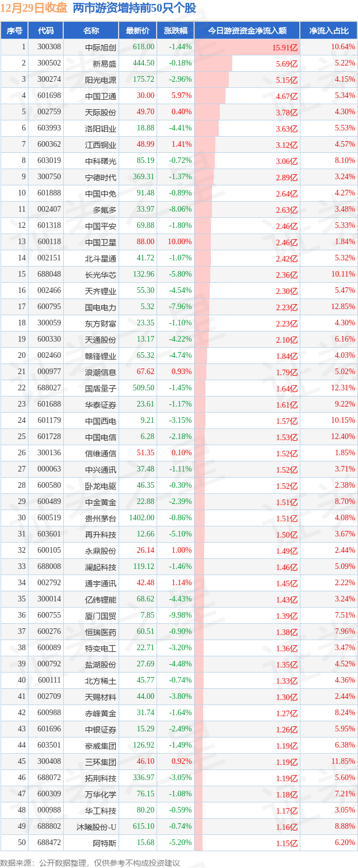This screenshot has width=358, height=868.
Task: Click the 序号 column header
Action: [x=15, y=30]
